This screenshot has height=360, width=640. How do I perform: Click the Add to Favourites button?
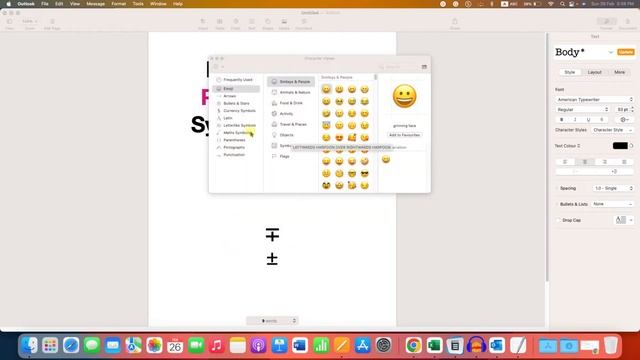click(x=404, y=135)
